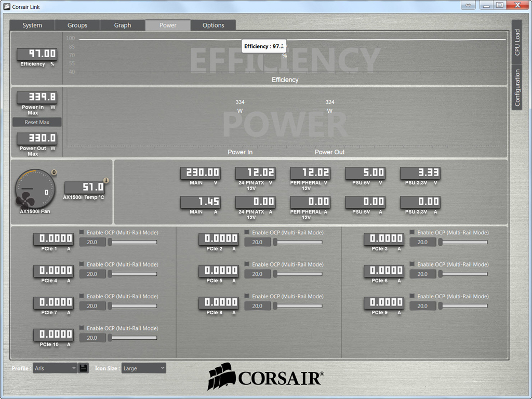This screenshot has height=399, width=532.
Task: Click the Reset Max button
Action: [x=37, y=122]
